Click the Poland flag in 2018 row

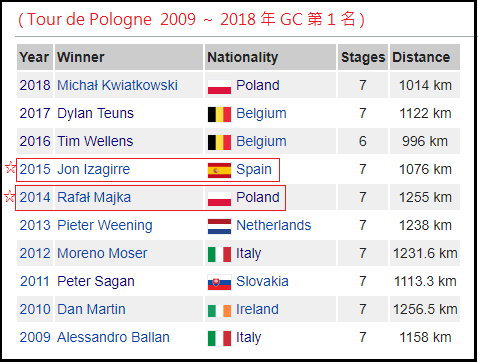pos(219,87)
